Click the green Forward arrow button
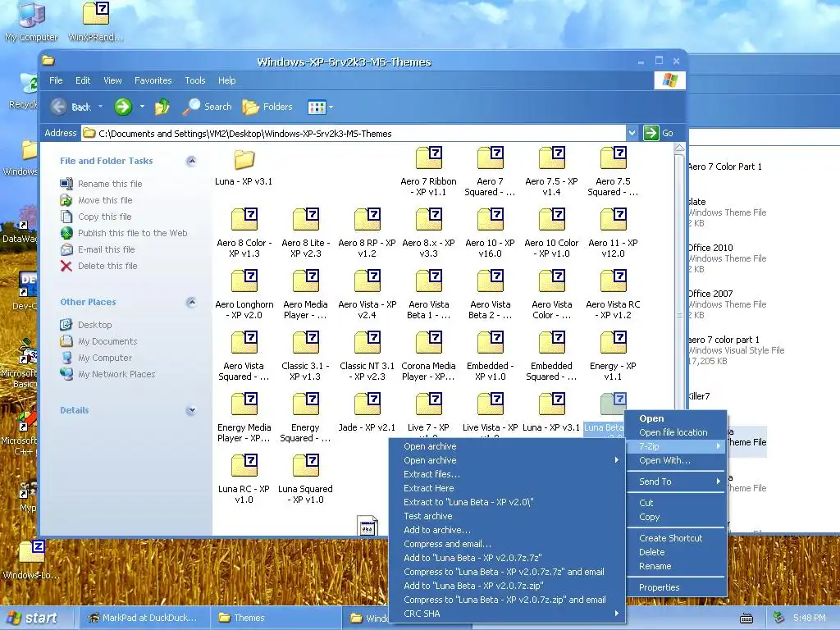This screenshot has height=630, width=840. click(123, 107)
